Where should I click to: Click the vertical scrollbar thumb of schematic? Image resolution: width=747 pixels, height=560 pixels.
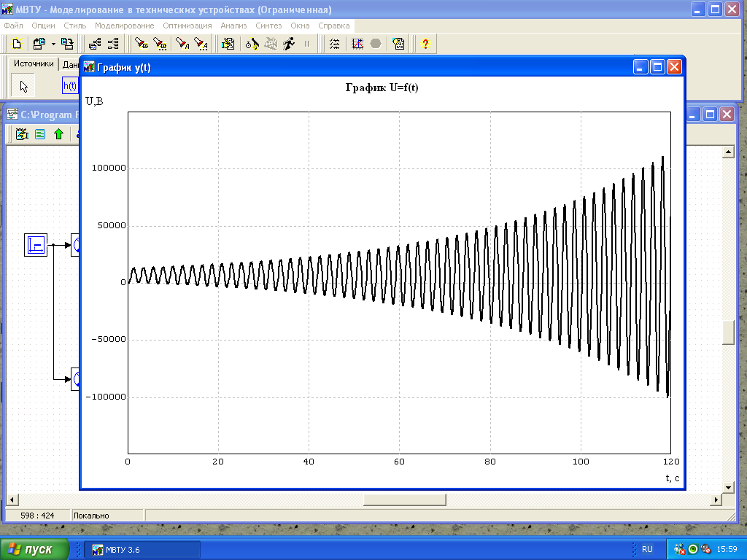[x=727, y=332]
